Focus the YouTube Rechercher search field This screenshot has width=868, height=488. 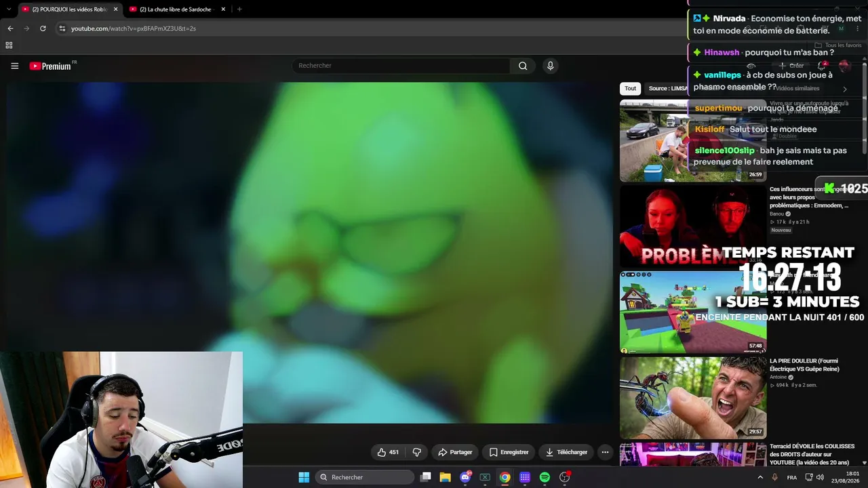click(401, 66)
